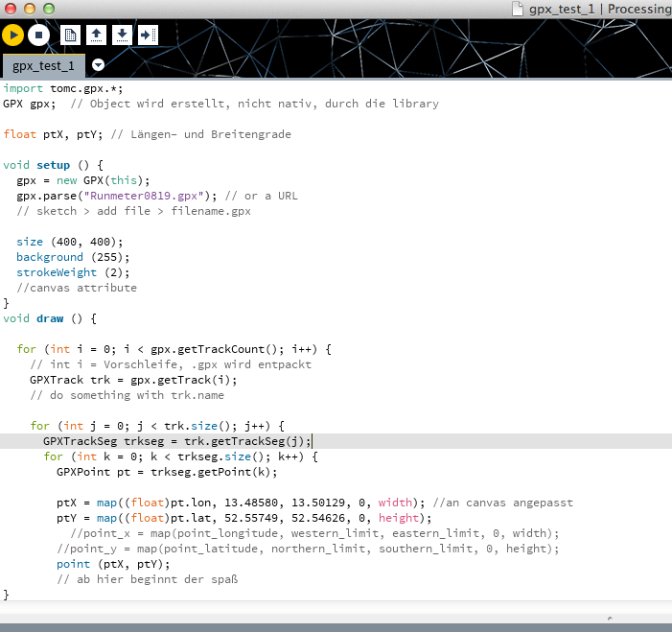Screen dimensions: 672x632
Task: Select the gpx_test_1 tab
Action: [43, 65]
